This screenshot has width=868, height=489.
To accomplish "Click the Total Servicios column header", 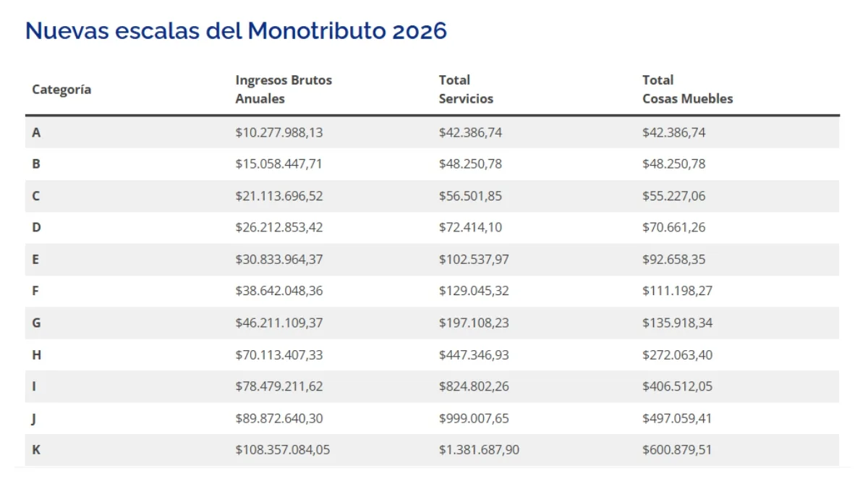I will tap(466, 89).
